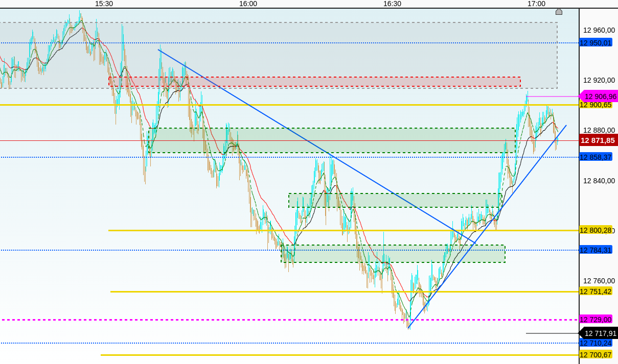The width and height of the screenshot is (618, 364).
Task: Select the lowest green dashed zone rectangle
Action: [393, 254]
